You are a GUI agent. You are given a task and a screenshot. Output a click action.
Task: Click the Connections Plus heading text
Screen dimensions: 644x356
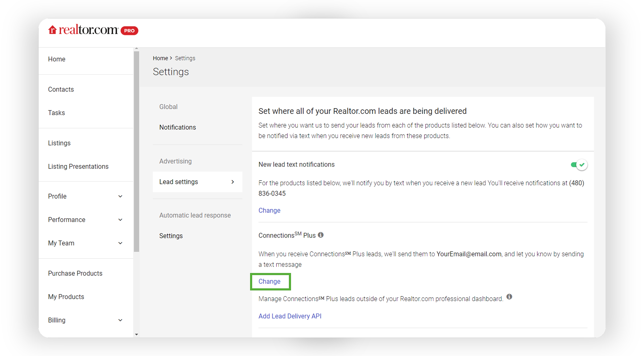coord(287,235)
